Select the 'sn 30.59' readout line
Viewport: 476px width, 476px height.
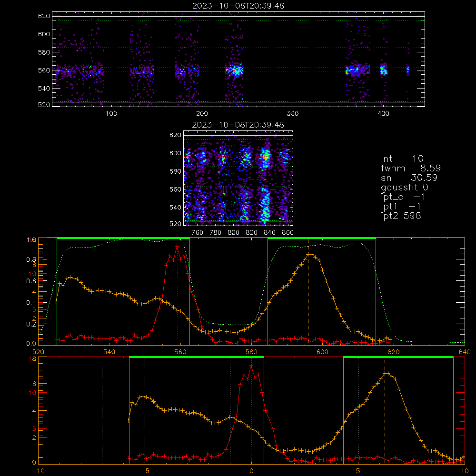409,178
